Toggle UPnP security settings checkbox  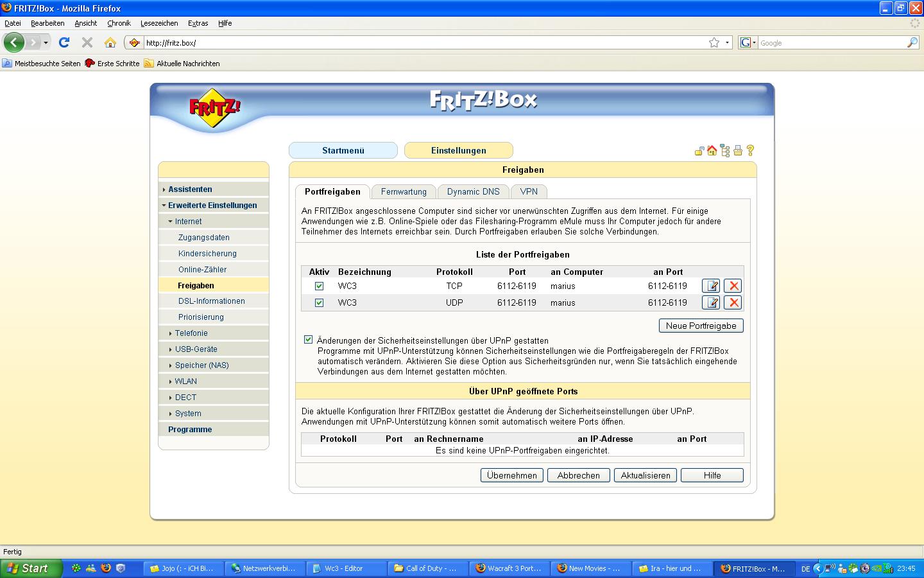[x=308, y=340]
